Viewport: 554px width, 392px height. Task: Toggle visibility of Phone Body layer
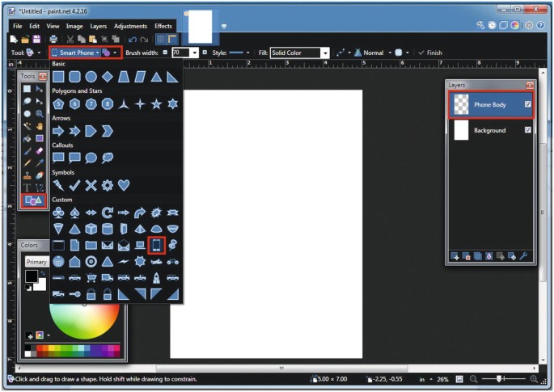(x=527, y=104)
